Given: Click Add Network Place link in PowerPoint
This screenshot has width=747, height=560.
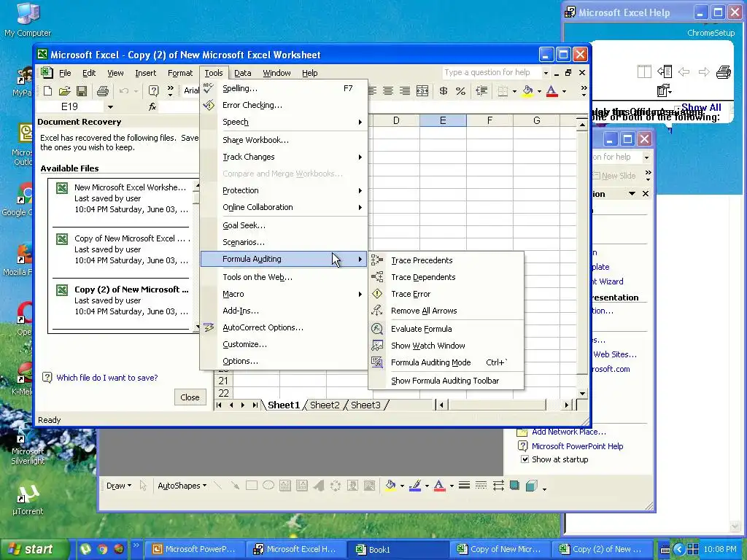Looking at the screenshot, I should click(569, 432).
